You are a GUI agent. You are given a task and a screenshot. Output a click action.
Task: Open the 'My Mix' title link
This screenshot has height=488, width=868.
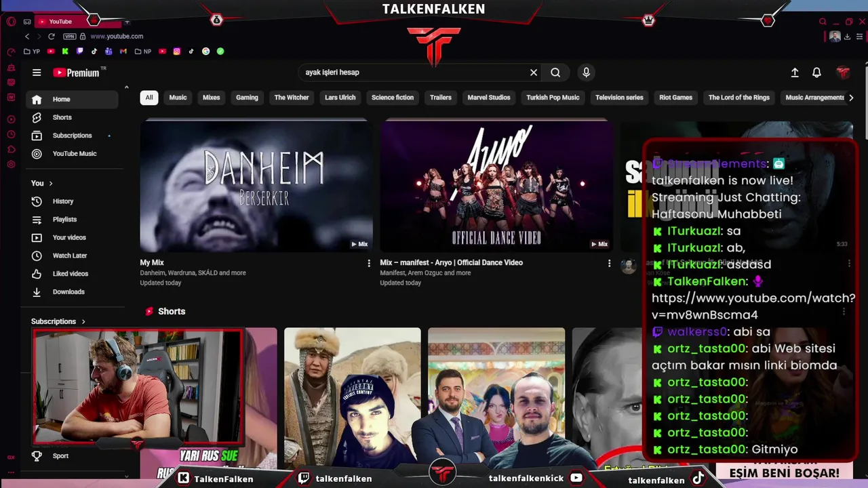(x=152, y=263)
